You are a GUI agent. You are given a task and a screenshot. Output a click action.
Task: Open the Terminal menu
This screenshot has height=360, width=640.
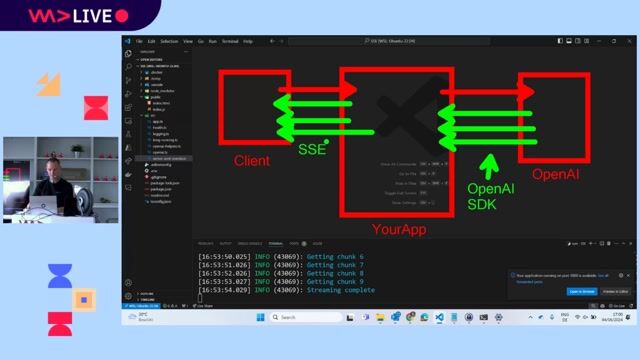(230, 41)
